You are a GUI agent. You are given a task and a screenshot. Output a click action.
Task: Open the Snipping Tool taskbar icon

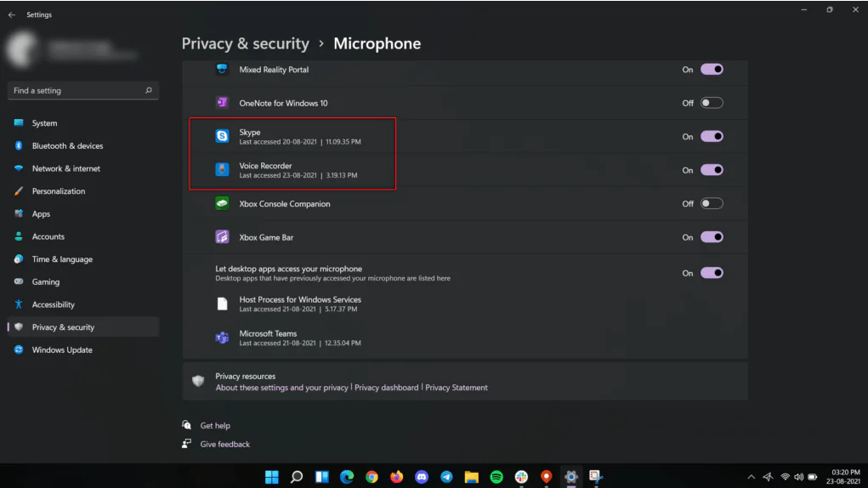596,477
